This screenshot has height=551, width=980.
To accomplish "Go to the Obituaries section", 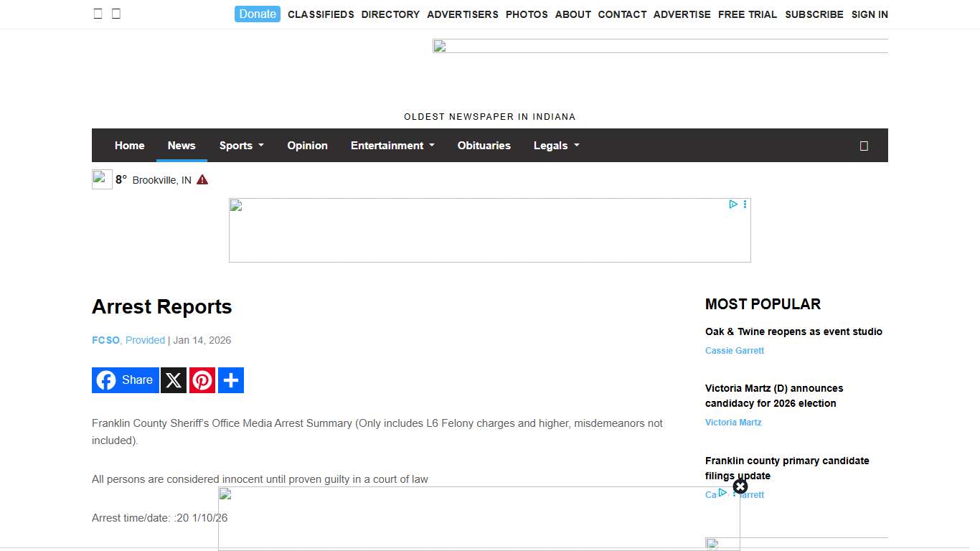I will tap(484, 146).
